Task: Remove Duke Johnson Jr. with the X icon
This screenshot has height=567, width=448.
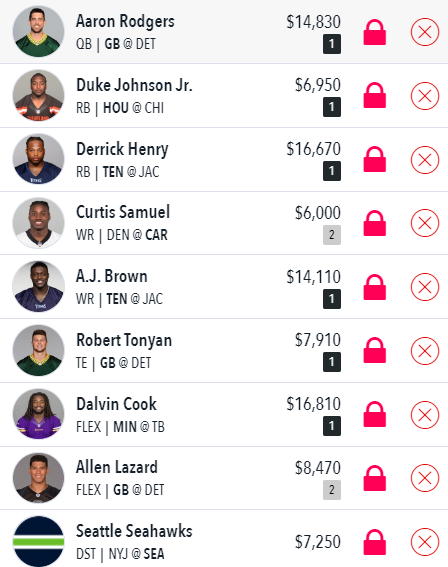Action: [x=425, y=96]
